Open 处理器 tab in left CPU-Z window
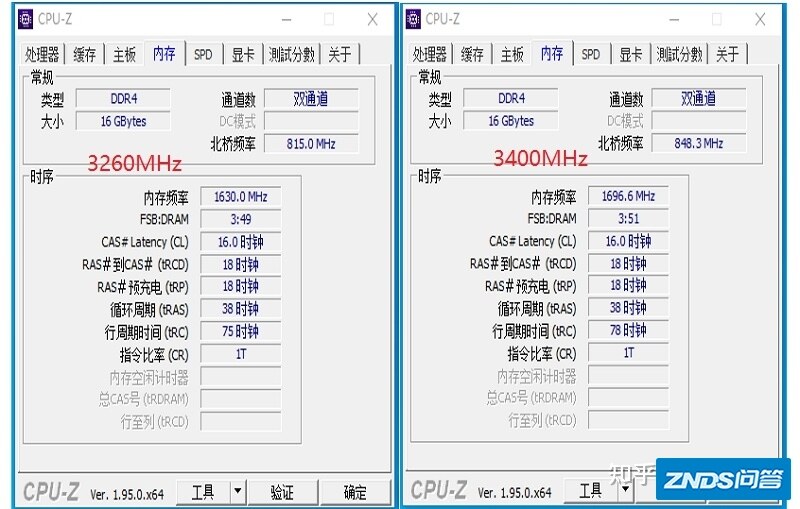This screenshot has width=800, height=509. coord(42,54)
